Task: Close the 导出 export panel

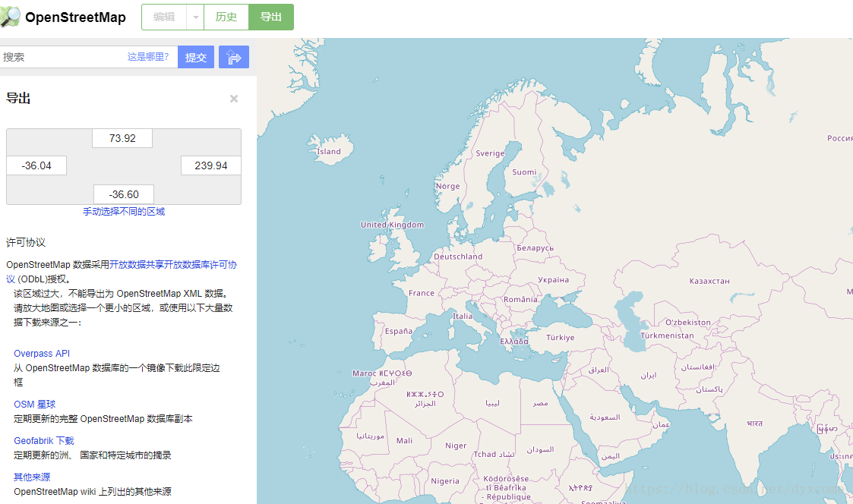Action: pyautogui.click(x=234, y=99)
